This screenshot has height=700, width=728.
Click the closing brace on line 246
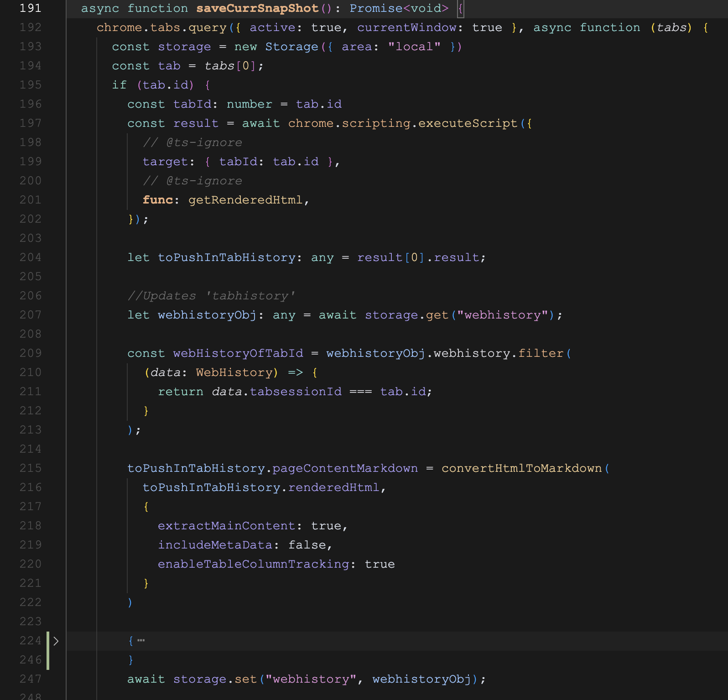click(x=131, y=660)
